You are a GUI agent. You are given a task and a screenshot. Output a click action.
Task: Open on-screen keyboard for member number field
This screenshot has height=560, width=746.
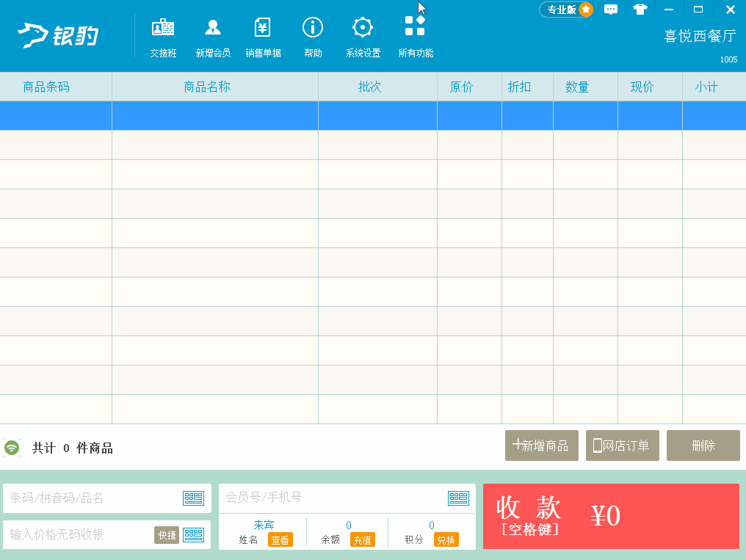458,498
